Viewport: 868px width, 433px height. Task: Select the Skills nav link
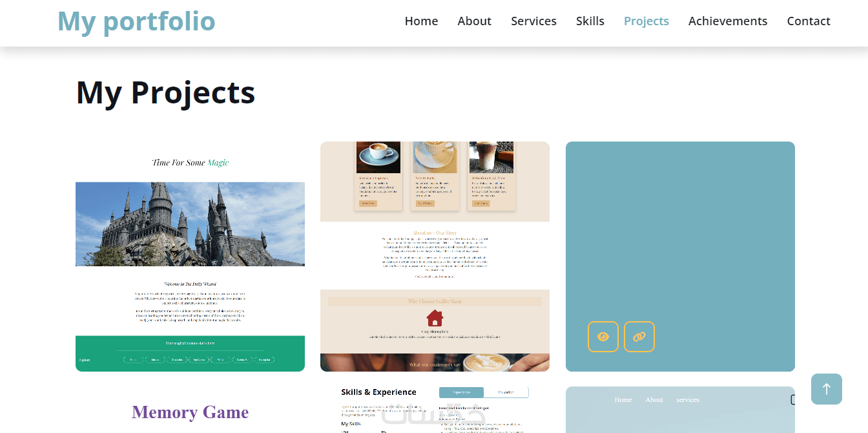pyautogui.click(x=590, y=21)
